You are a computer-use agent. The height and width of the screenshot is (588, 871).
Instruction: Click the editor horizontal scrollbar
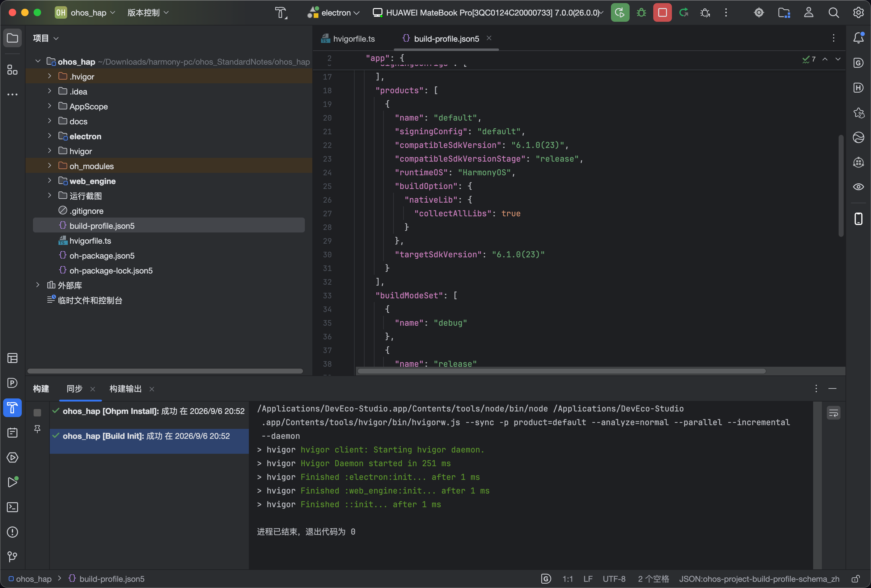click(x=561, y=371)
